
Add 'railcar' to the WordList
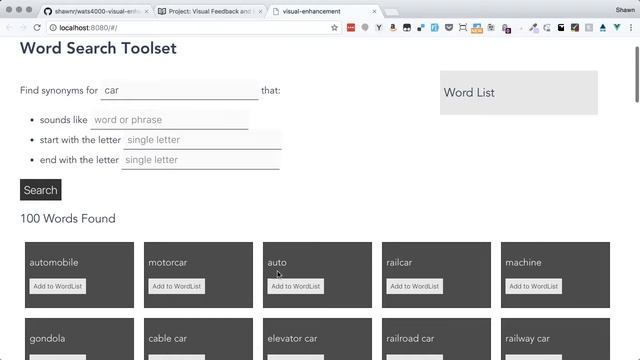tap(415, 286)
